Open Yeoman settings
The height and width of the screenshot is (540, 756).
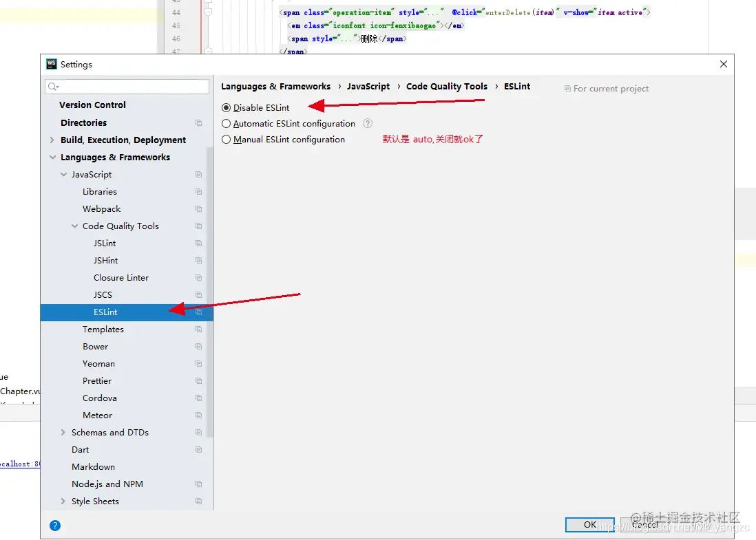tap(99, 364)
